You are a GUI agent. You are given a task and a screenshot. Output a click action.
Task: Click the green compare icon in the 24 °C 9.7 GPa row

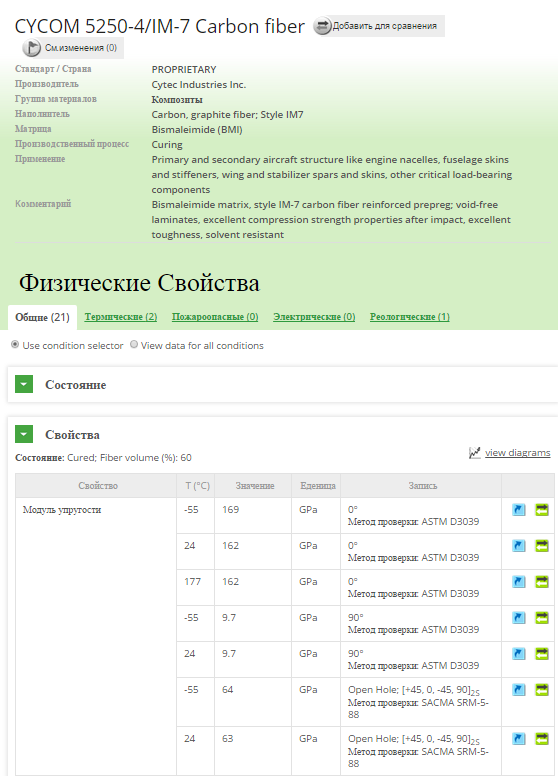542,654
